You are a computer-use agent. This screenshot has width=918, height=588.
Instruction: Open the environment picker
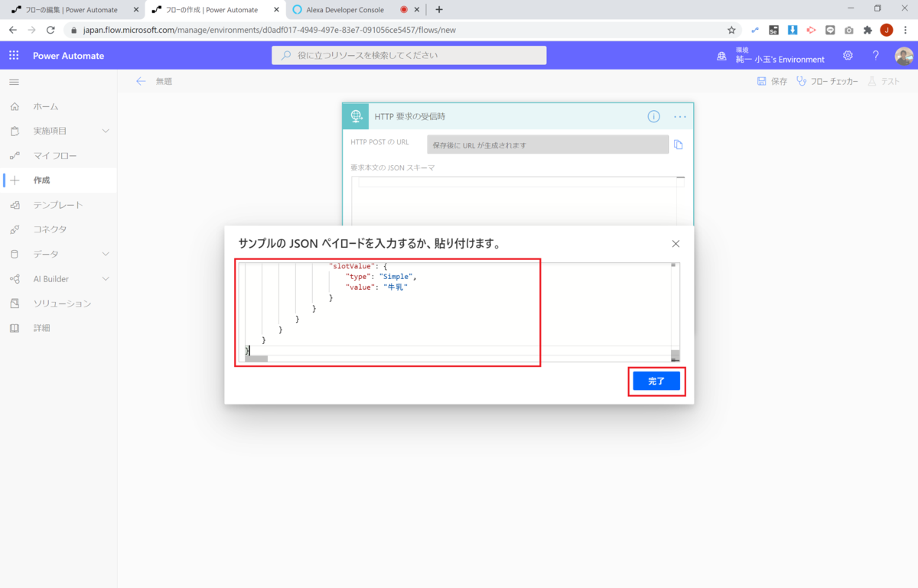[x=771, y=55]
